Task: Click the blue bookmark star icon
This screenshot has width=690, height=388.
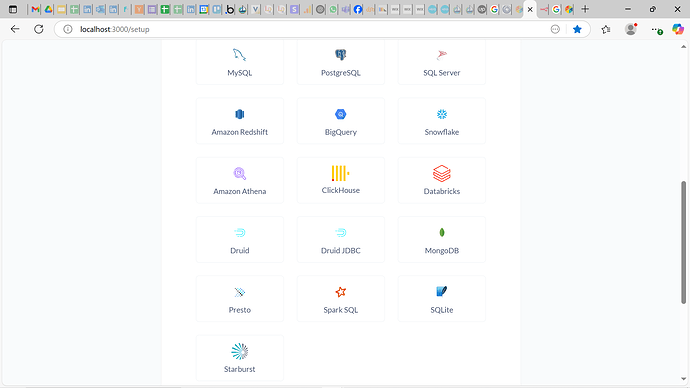Action: click(577, 29)
